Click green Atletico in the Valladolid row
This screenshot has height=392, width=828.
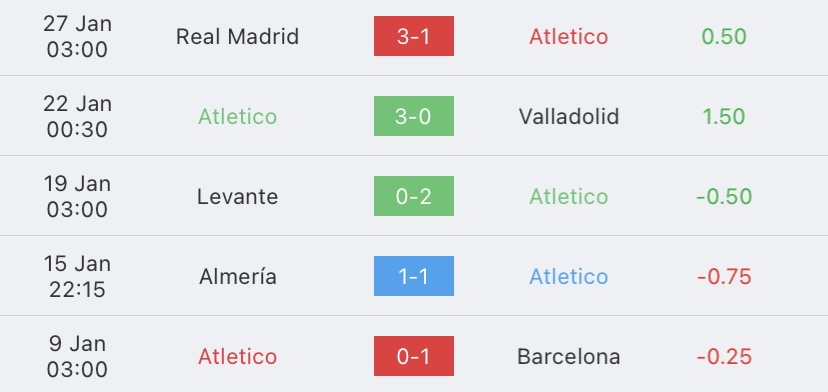(238, 116)
